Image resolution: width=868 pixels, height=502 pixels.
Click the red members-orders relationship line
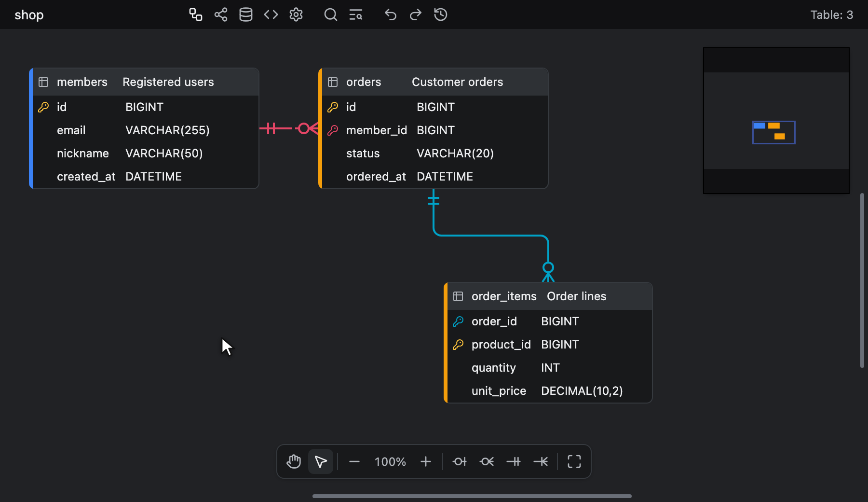(x=285, y=128)
